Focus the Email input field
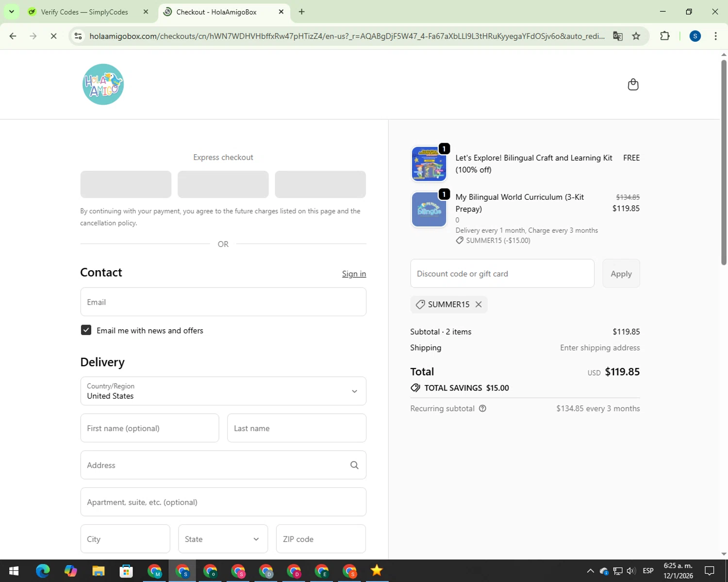 pyautogui.click(x=223, y=302)
